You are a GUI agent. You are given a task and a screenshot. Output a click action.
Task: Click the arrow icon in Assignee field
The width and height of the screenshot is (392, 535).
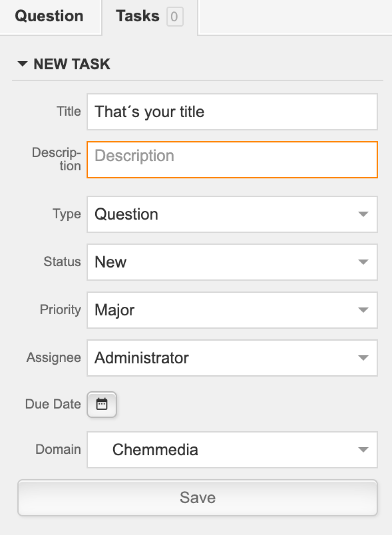point(363,358)
